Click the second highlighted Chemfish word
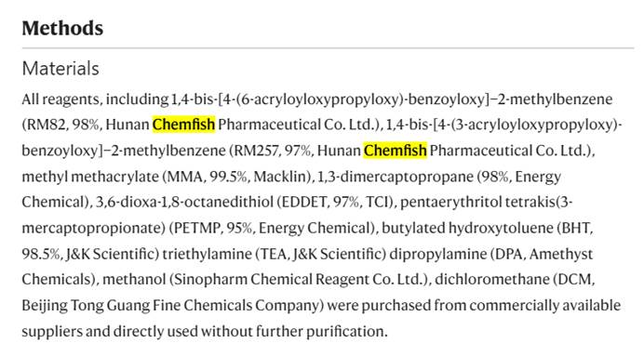The width and height of the screenshot is (644, 356). [396, 151]
